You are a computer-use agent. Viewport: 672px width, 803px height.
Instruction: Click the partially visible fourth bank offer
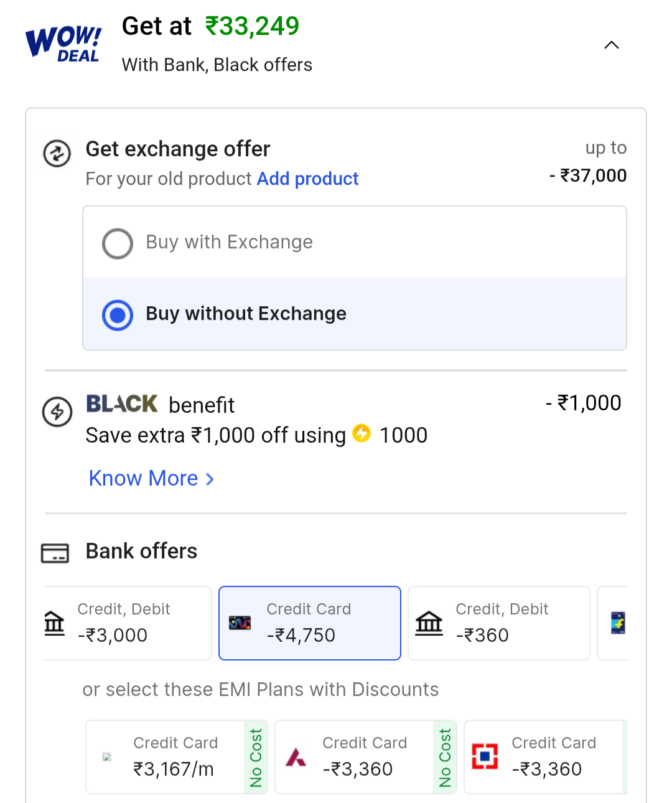pyautogui.click(x=616, y=622)
